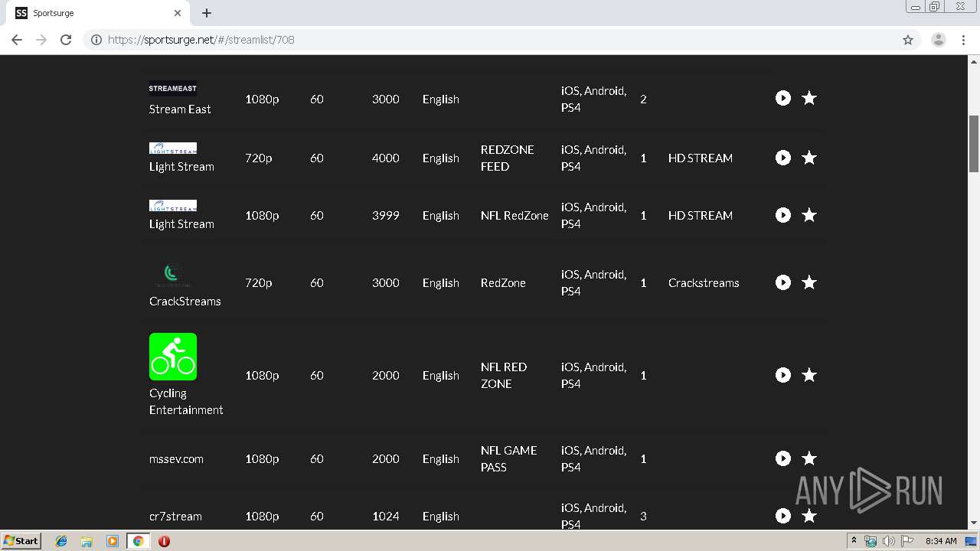Click HD STREAM note in 720p Light Stream row
The width and height of the screenshot is (980, 551).
click(701, 158)
